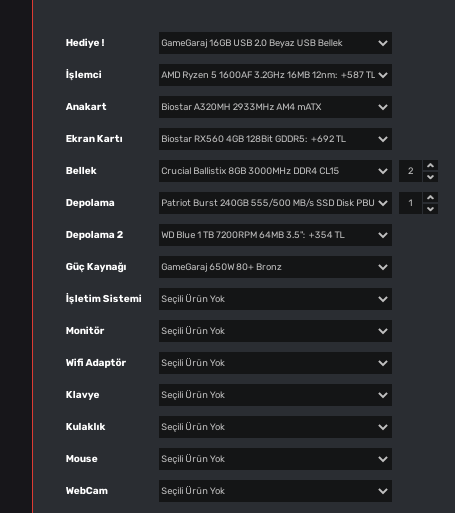The height and width of the screenshot is (513, 455).
Task: Open the Klavye keyboard dropdown
Action: pyautogui.click(x=275, y=395)
